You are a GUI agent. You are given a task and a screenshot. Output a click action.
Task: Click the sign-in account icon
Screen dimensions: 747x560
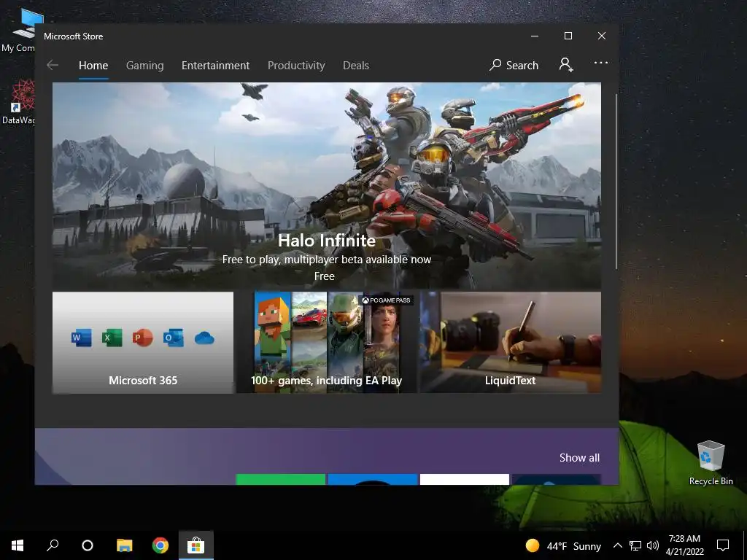pos(566,65)
